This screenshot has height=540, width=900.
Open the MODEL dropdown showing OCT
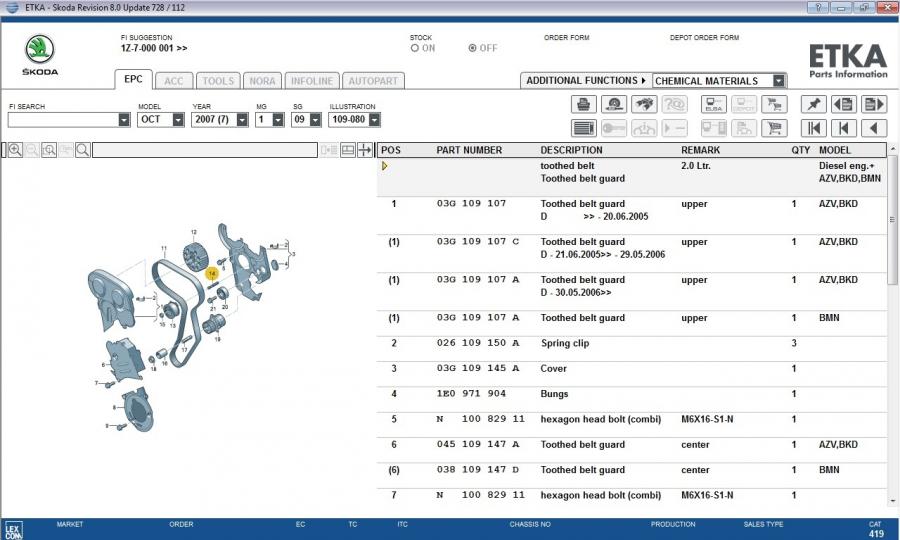[x=178, y=120]
